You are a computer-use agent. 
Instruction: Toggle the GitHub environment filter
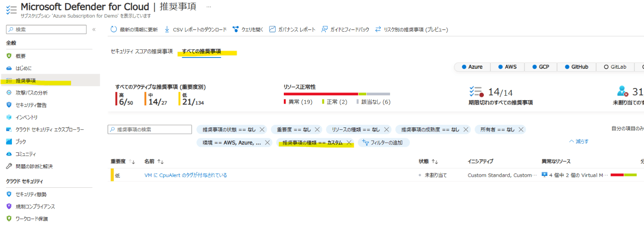(x=577, y=67)
